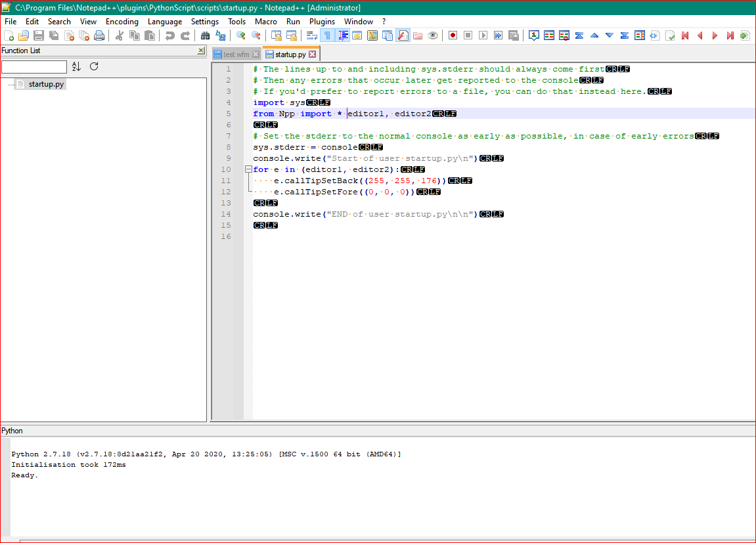This screenshot has width=756, height=543.
Task: Run macro multiple times
Action: pos(499,35)
